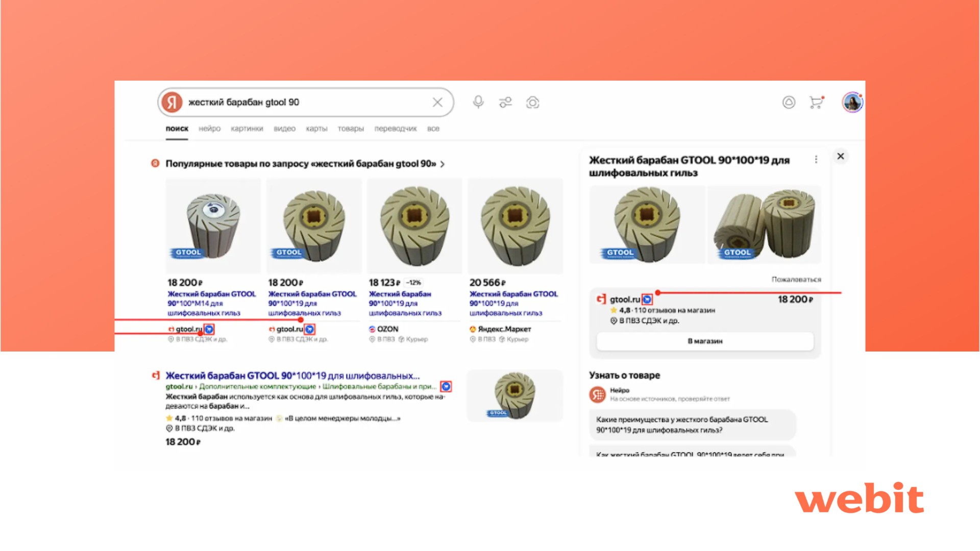Open the 18 123 ₽ product image

point(414,226)
